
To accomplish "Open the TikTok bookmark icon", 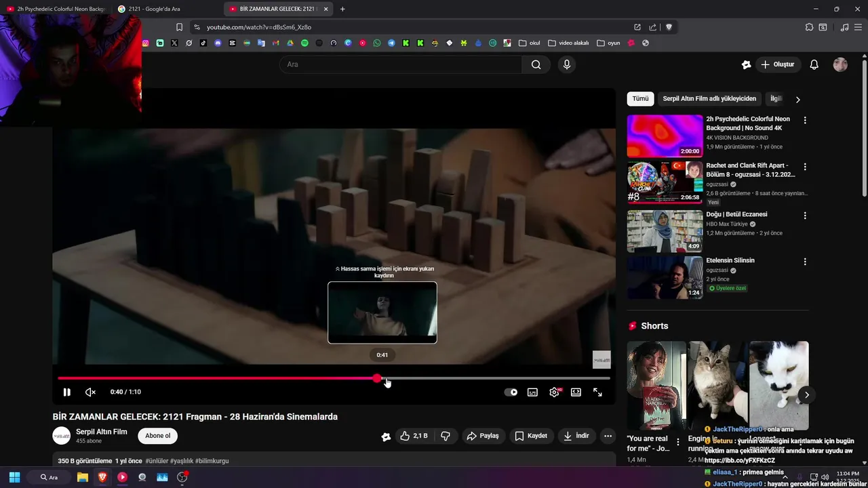I will coord(203,43).
